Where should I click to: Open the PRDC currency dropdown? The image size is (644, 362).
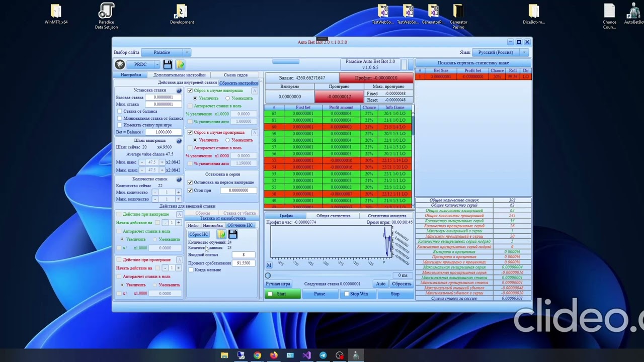point(144,64)
